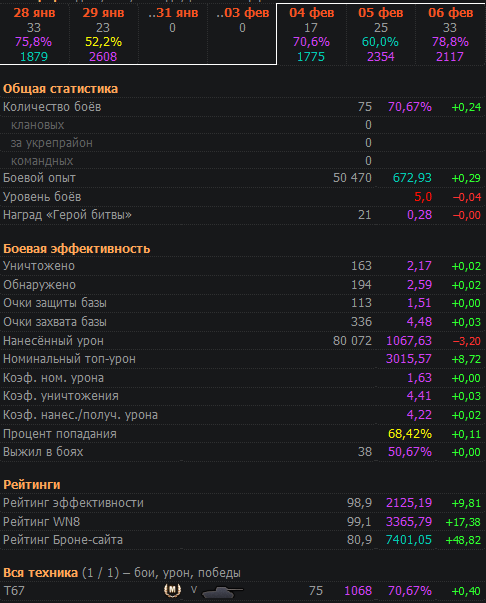
Task: Click the Боевой опыт row label
Action: tap(39, 178)
